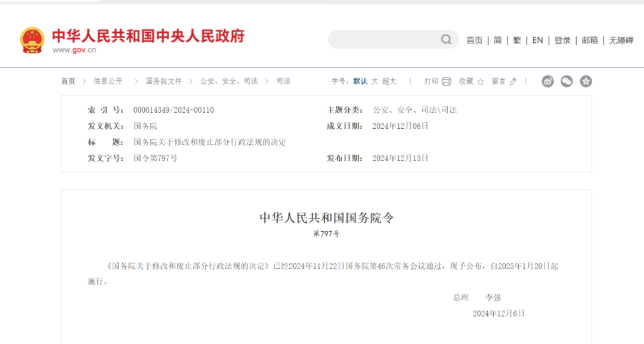This screenshot has height=344, width=644.
Task: Open 司法 breadcrumb
Action: 283,81
